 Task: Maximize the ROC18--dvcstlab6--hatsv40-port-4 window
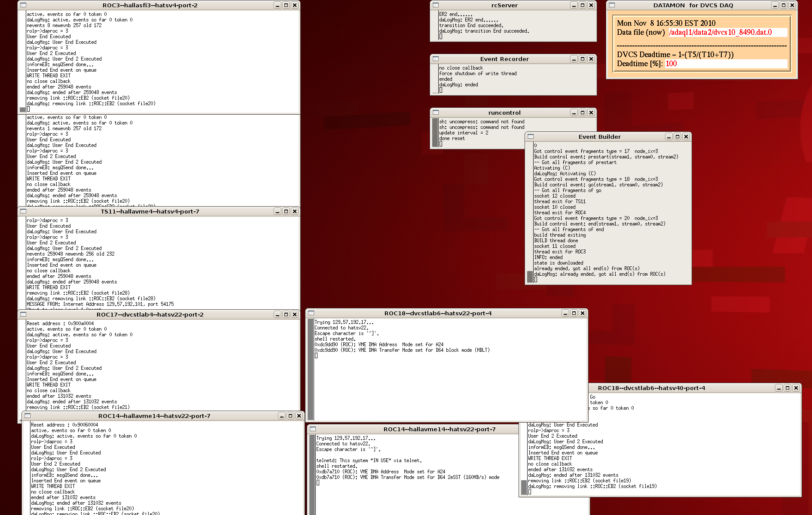coord(788,388)
